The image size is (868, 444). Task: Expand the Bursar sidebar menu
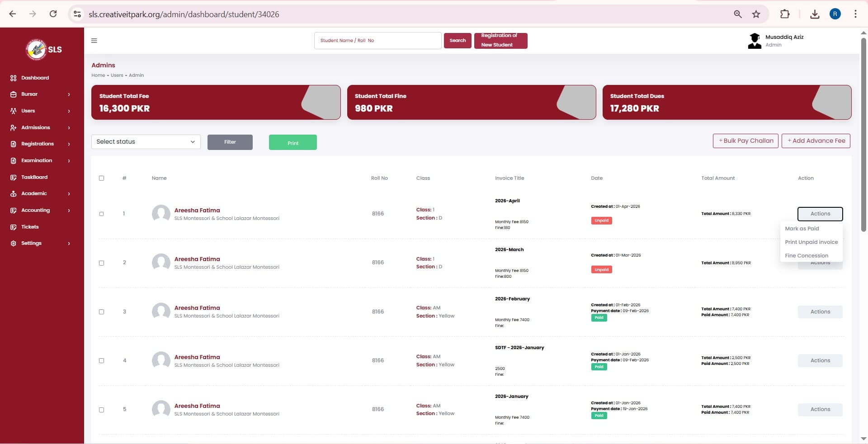pyautogui.click(x=41, y=94)
